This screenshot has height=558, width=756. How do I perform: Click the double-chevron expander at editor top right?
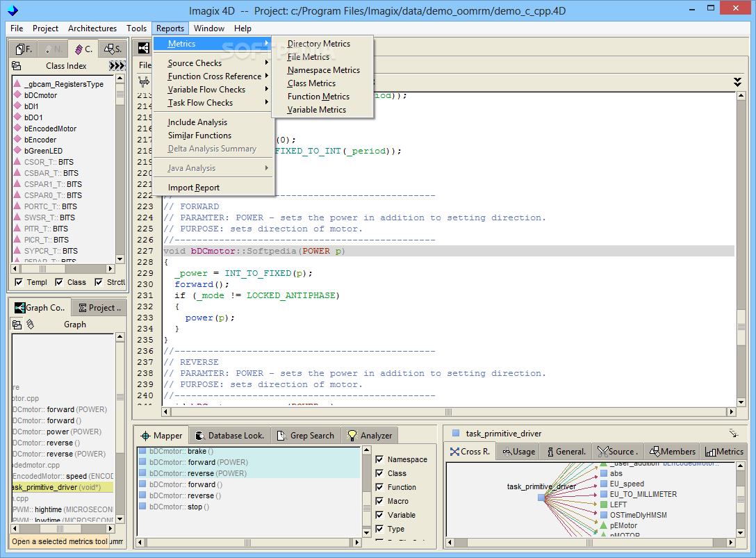pyautogui.click(x=737, y=82)
